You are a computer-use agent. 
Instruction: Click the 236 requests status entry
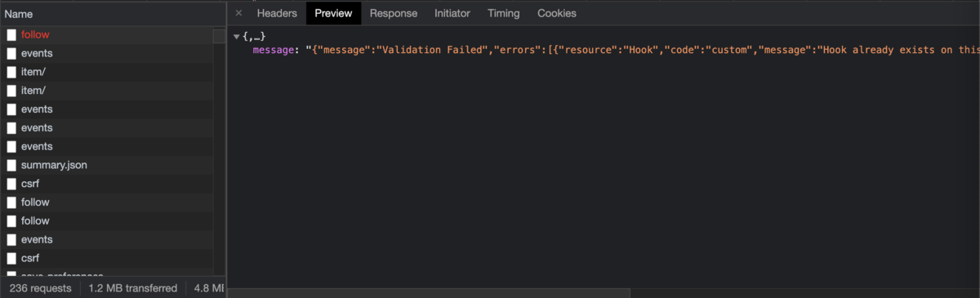click(x=40, y=288)
